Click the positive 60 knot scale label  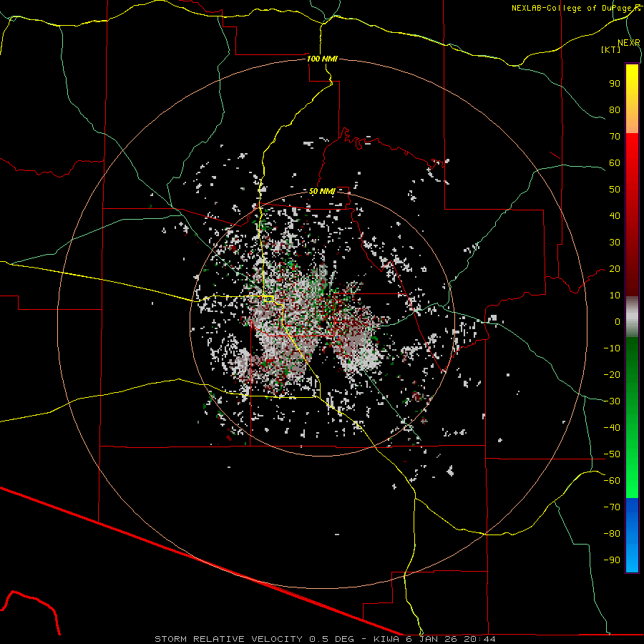(615, 162)
